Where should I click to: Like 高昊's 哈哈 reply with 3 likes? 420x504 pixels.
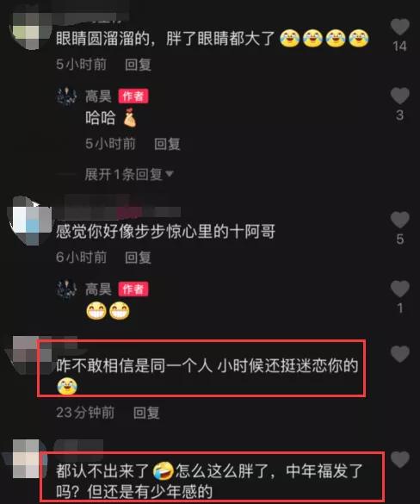(x=399, y=96)
